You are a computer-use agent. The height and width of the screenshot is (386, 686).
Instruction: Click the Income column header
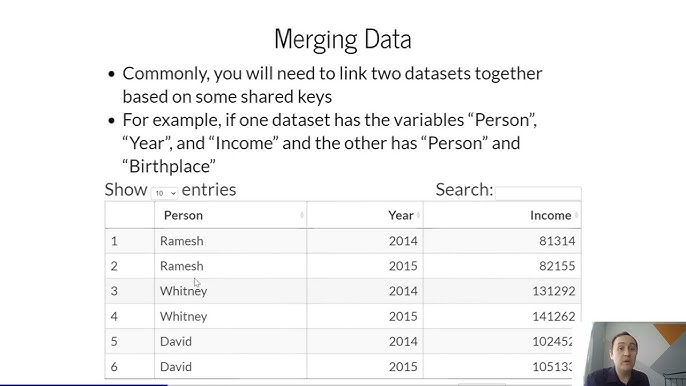click(550, 215)
